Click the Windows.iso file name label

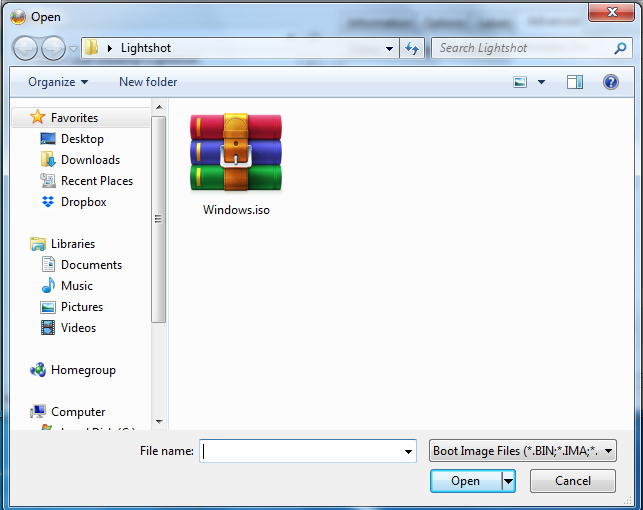(x=236, y=210)
